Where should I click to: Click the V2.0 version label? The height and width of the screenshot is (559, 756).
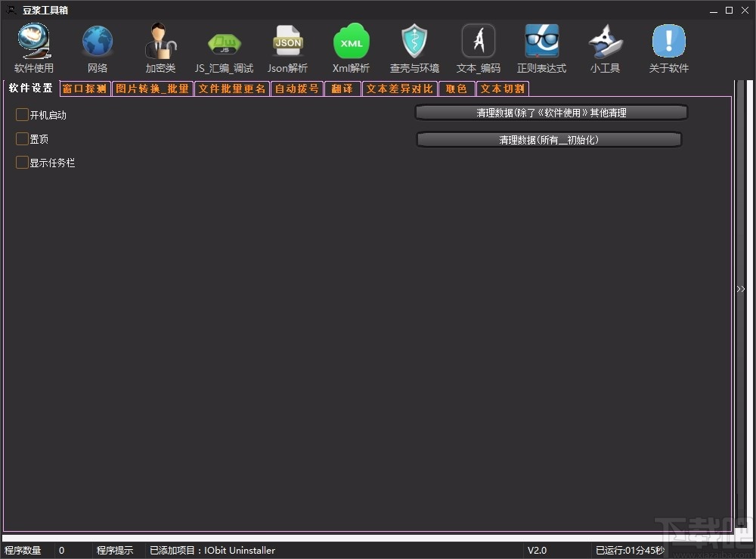[x=537, y=551]
